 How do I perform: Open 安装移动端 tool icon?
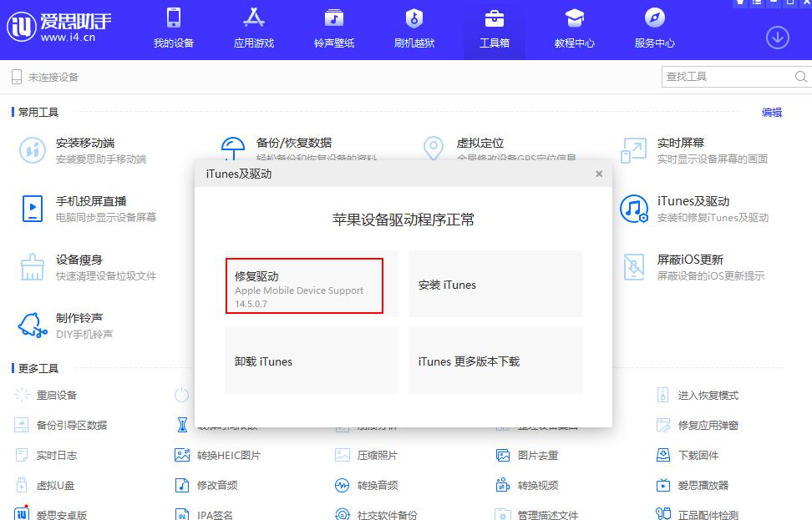pyautogui.click(x=32, y=150)
